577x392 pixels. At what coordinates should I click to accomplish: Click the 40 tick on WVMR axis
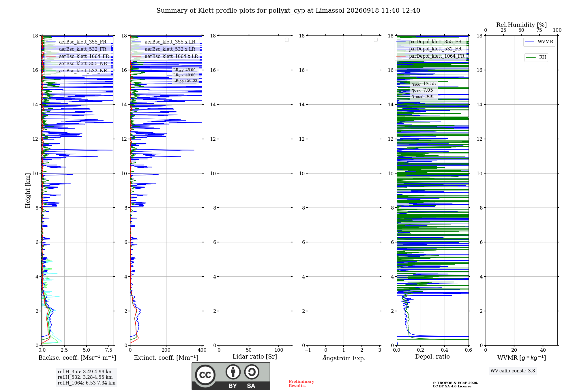(543, 350)
